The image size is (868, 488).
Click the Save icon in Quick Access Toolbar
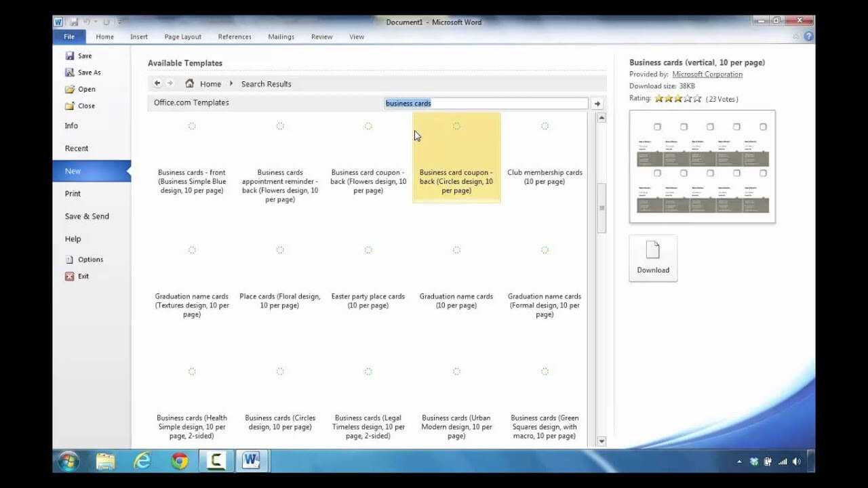(x=73, y=22)
